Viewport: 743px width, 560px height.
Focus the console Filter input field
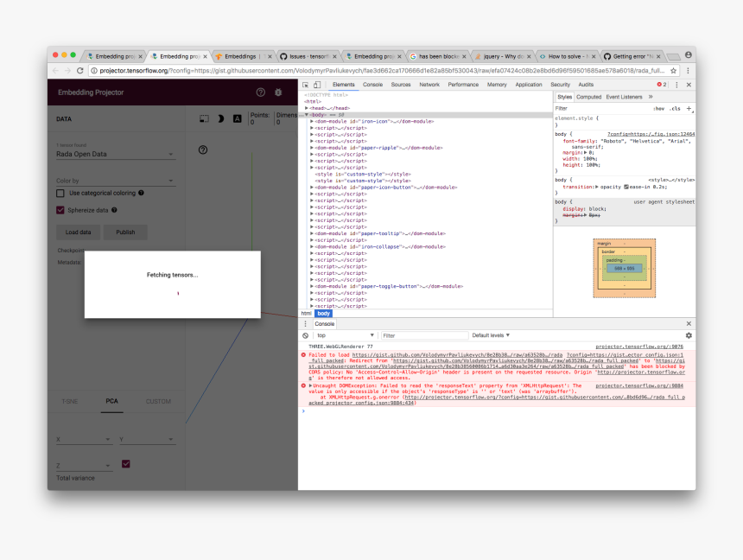pyautogui.click(x=424, y=335)
